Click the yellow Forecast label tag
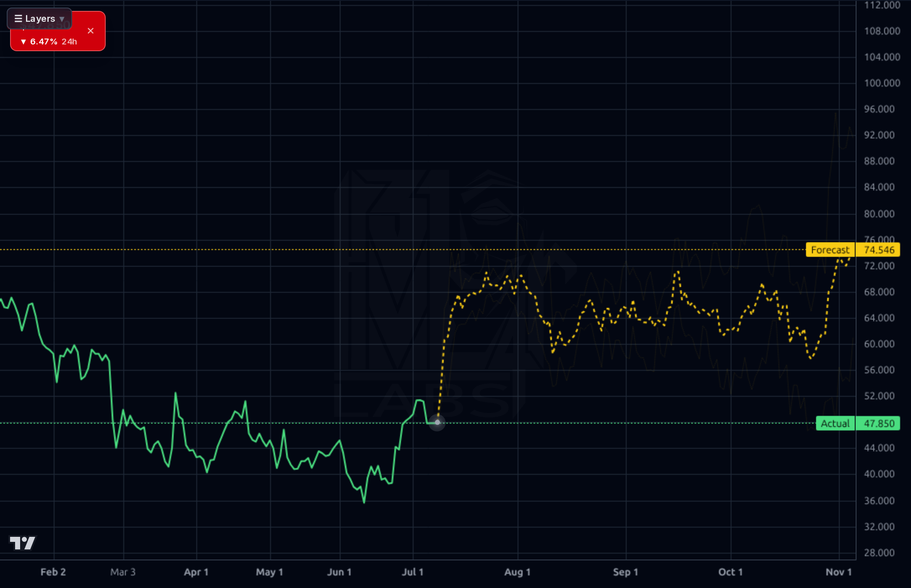911x588 pixels. tap(830, 250)
